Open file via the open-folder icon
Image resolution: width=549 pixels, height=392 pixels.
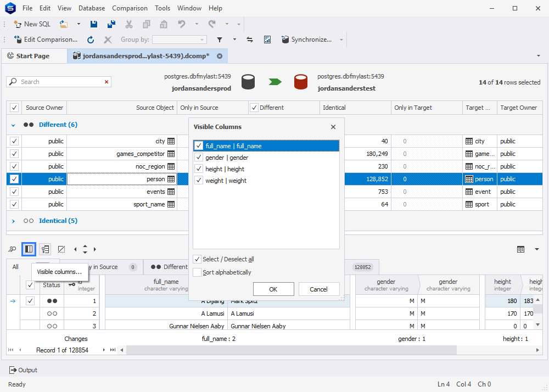(x=64, y=24)
